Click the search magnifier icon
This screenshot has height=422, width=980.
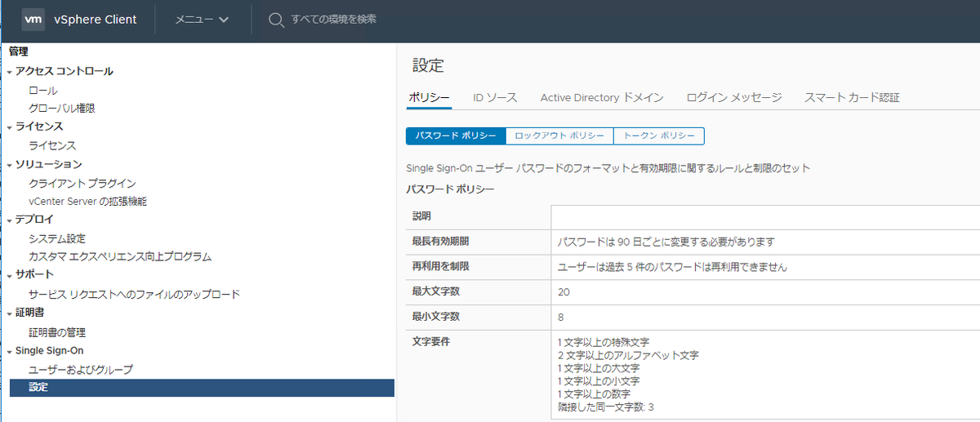coord(276,19)
